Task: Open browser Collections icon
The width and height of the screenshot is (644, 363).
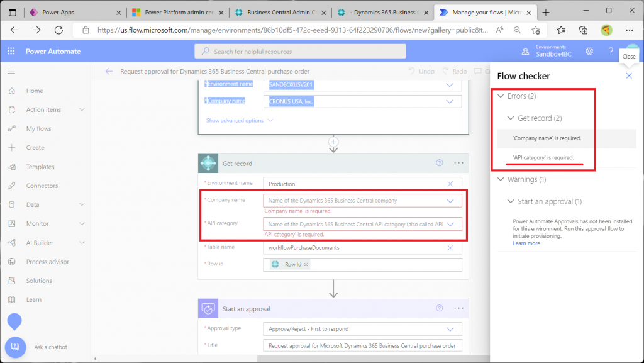Action: 583,30
